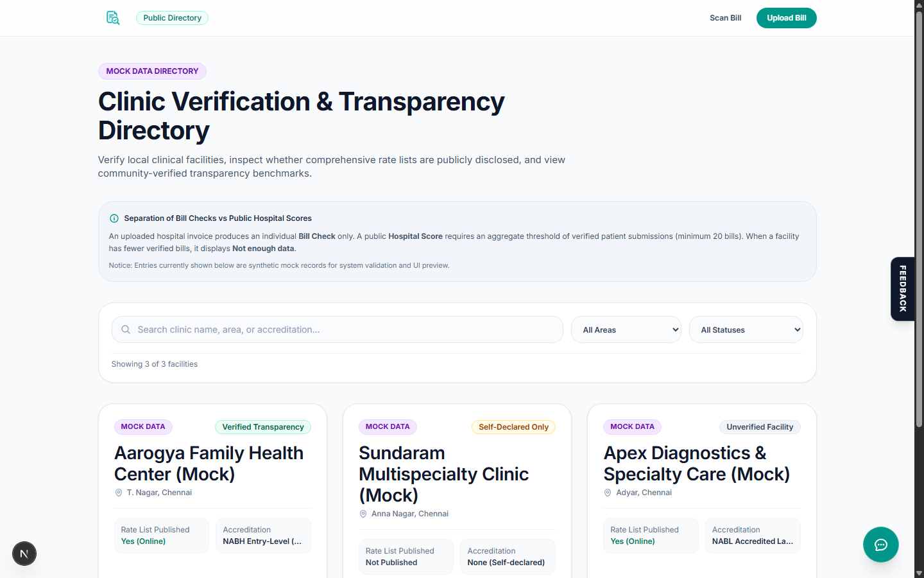The width and height of the screenshot is (924, 578).
Task: Click Apex's 'NABL Accredited La…' accreditation value
Action: (753, 541)
